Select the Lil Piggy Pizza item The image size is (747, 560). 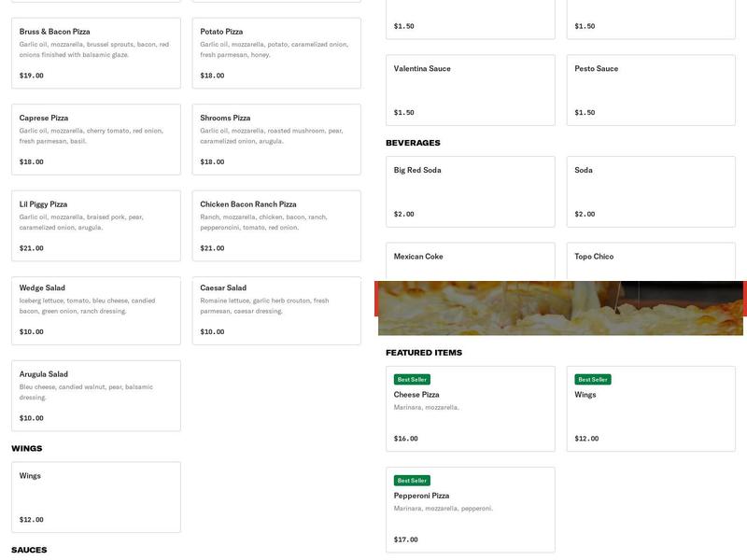click(x=95, y=226)
